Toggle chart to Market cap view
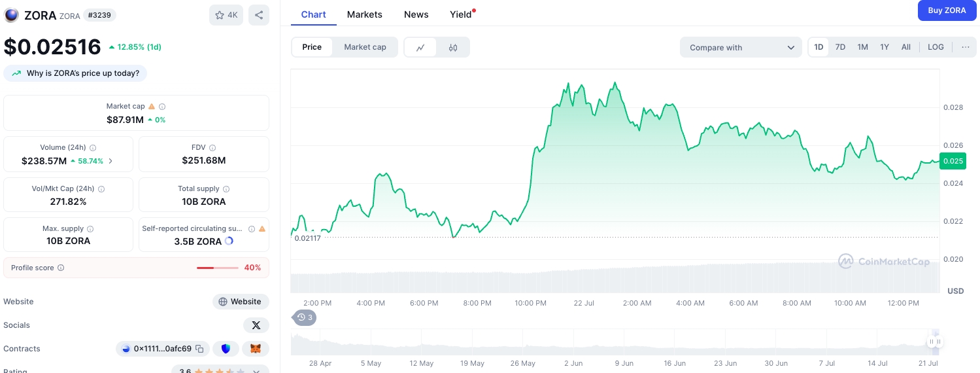Screen dimensions: 980x373 coord(365,47)
